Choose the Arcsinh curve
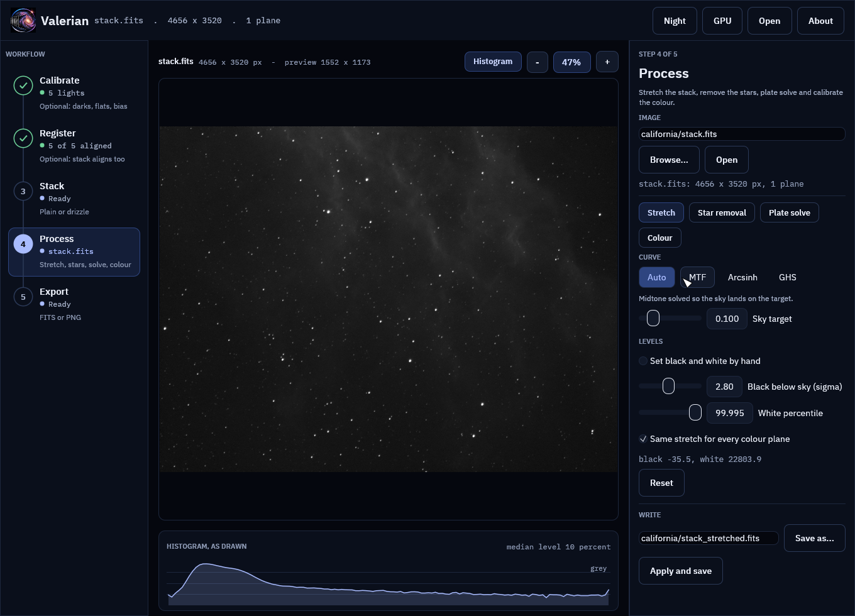 742,277
